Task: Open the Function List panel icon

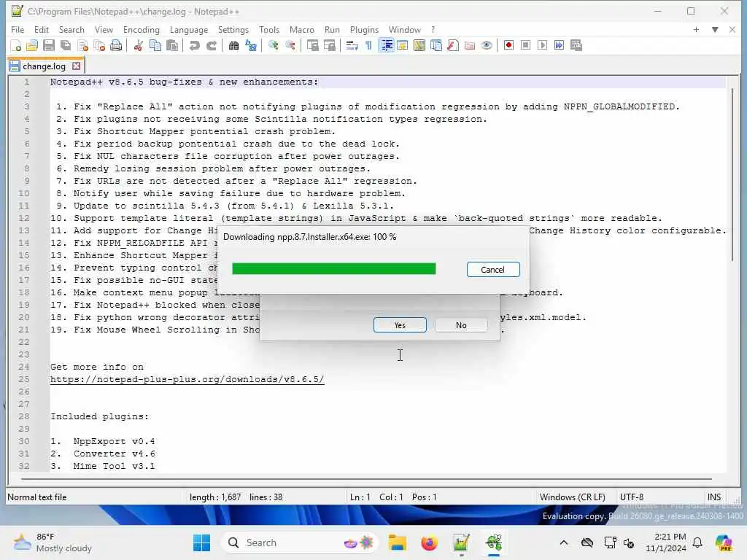Action: click(x=453, y=46)
